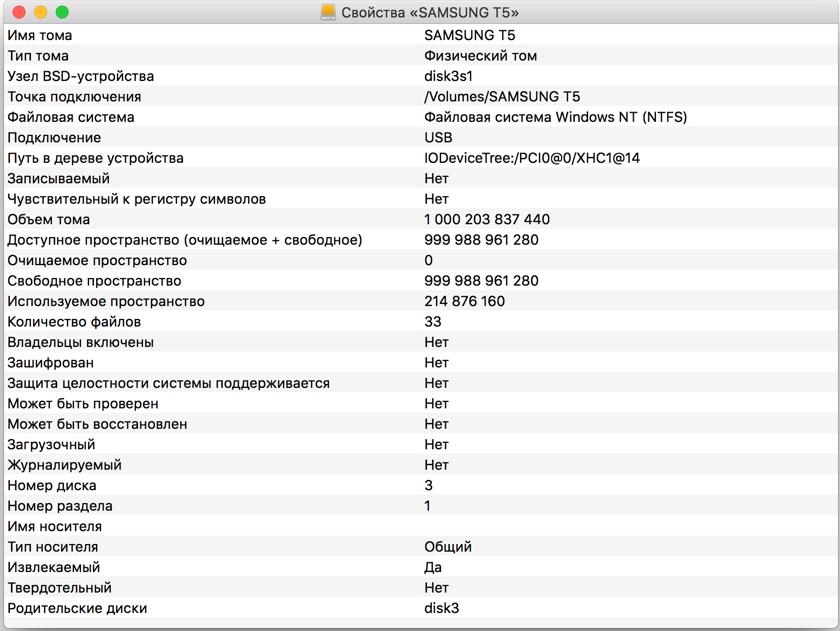
Task: Select the "Извлекаемый" label
Action: (54, 567)
